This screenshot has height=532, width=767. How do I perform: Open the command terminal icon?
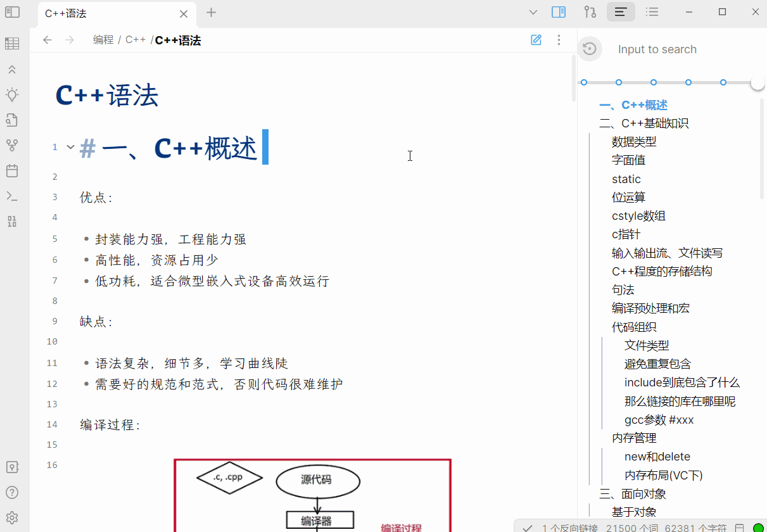12,196
